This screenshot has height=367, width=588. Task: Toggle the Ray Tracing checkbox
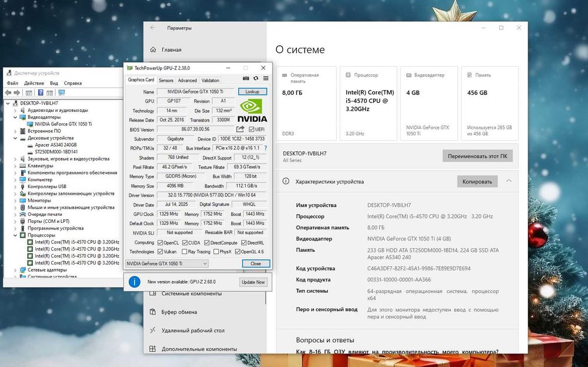coord(184,252)
